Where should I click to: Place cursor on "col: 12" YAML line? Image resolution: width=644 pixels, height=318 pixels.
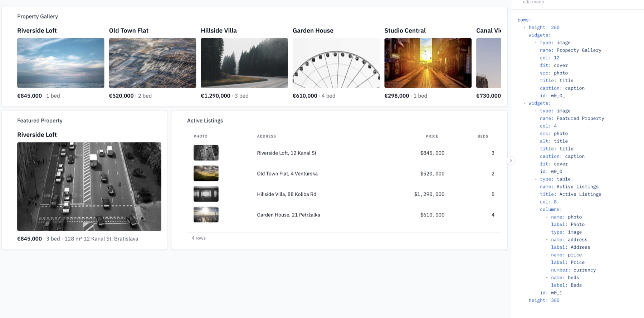tap(550, 58)
